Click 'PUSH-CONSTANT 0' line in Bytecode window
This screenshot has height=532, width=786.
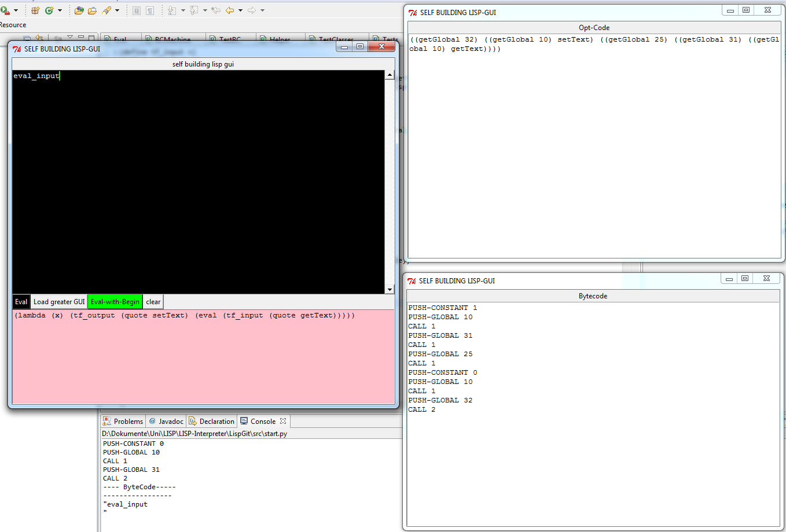[443, 372]
